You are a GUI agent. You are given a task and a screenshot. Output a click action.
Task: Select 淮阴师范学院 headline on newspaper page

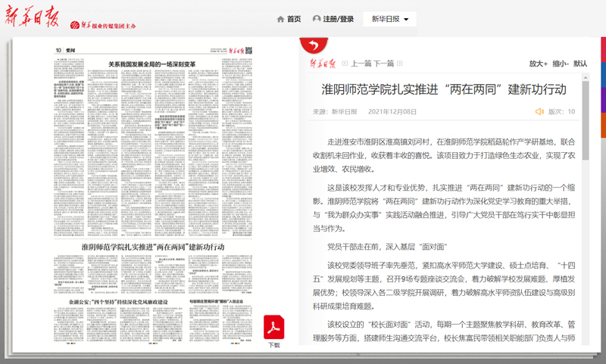[x=153, y=247]
